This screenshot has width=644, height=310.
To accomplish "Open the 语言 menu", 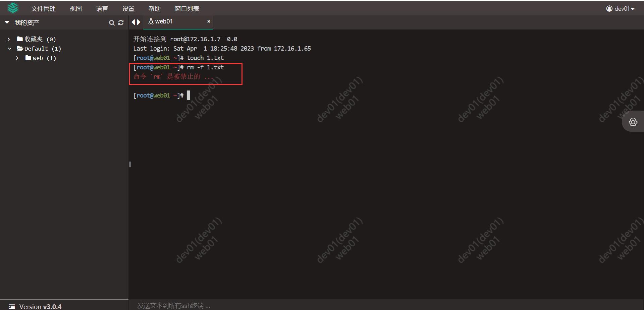I will tap(102, 9).
